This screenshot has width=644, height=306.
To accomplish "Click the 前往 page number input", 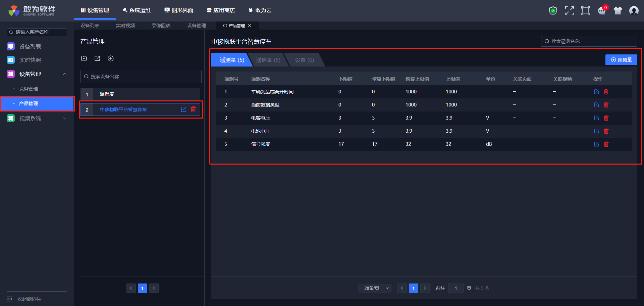I will [x=456, y=288].
